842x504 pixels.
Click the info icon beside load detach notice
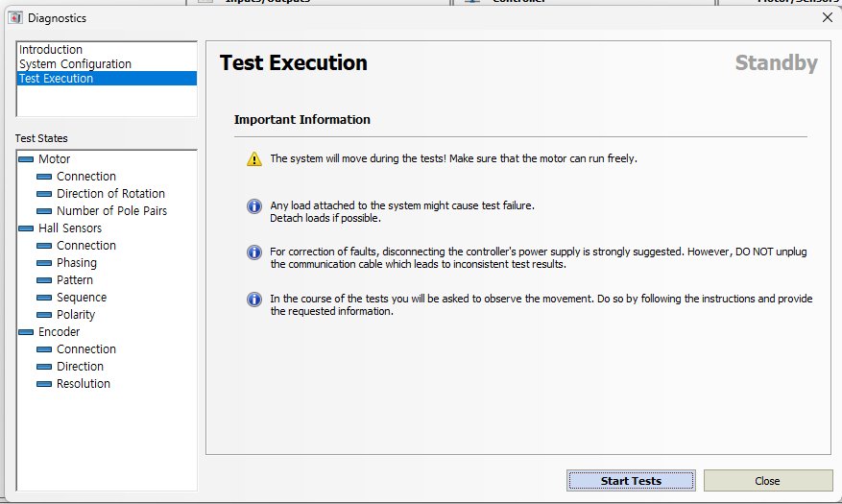(x=254, y=206)
